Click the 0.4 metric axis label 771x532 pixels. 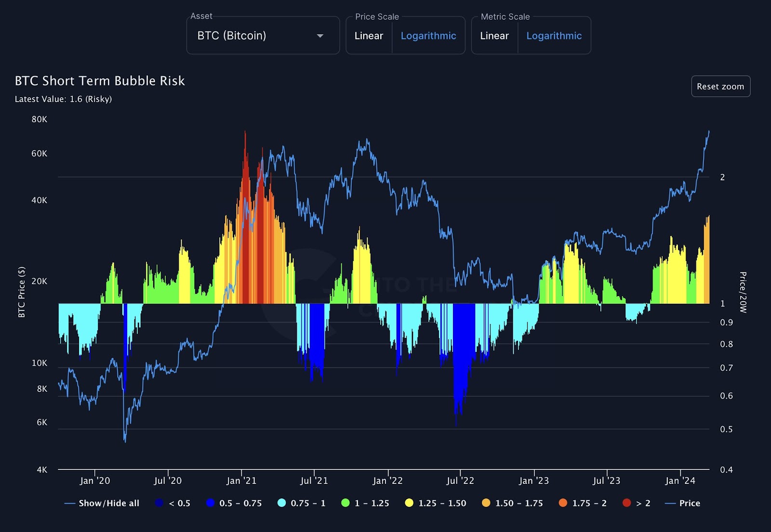(x=727, y=470)
